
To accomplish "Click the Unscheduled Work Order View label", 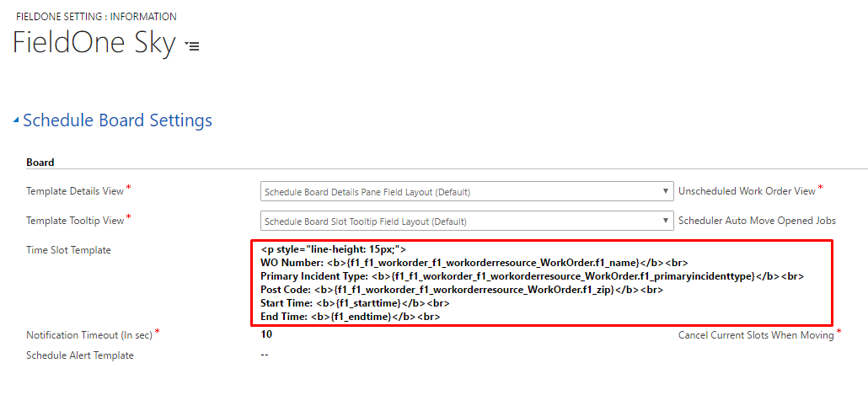I will pos(747,191).
